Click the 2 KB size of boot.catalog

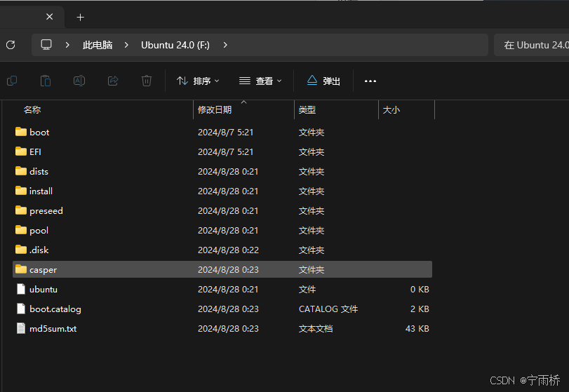pyautogui.click(x=420, y=309)
